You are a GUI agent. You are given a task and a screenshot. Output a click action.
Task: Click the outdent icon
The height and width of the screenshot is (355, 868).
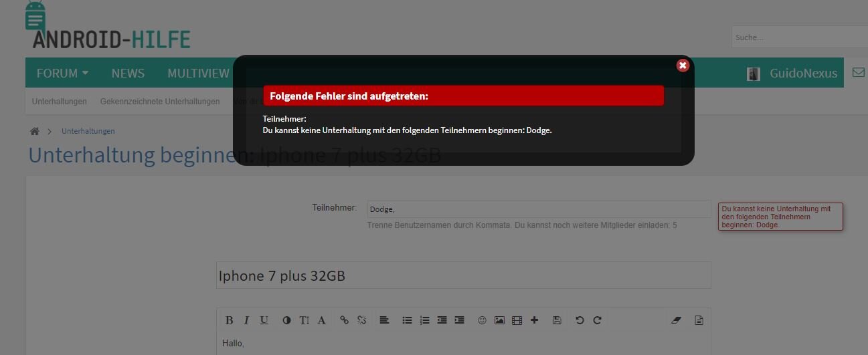pos(442,320)
